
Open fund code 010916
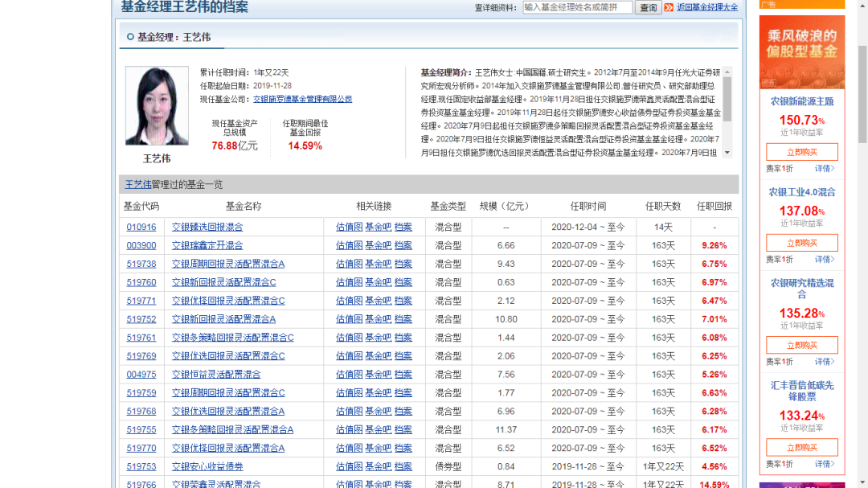pos(141,227)
